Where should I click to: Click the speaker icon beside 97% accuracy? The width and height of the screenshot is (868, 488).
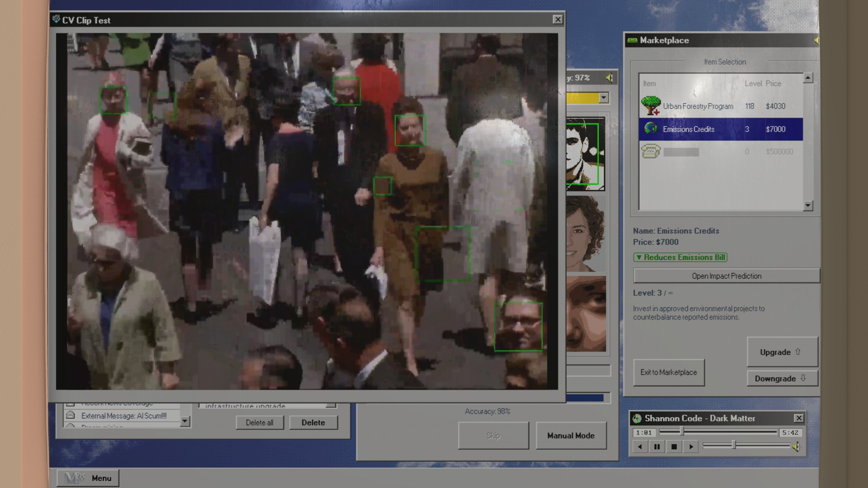609,78
